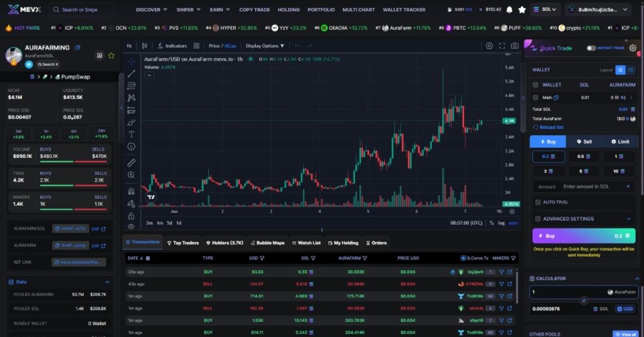Toggle the B.Curve Tx checkbox
644x337 pixels.
pos(463,258)
